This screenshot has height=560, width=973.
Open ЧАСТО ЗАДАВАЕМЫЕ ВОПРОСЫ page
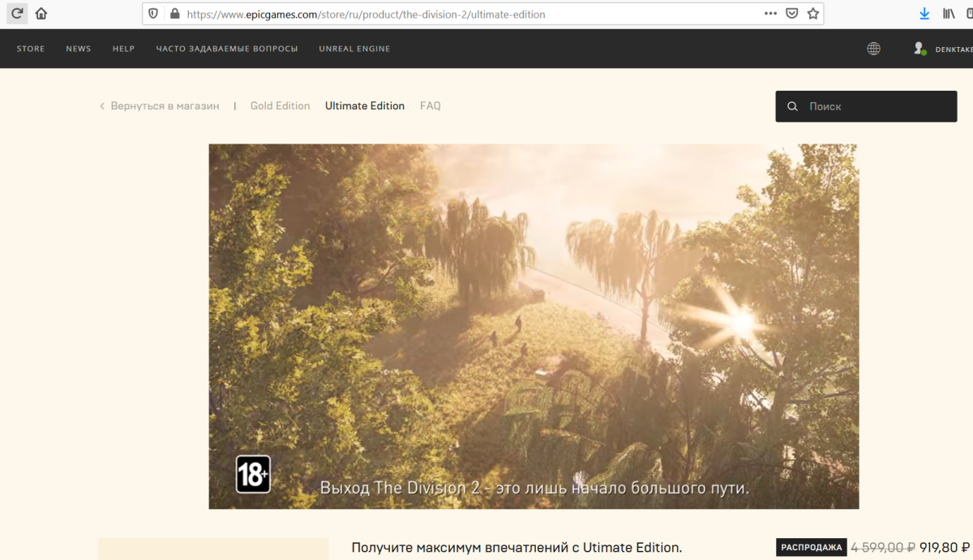[x=227, y=49]
